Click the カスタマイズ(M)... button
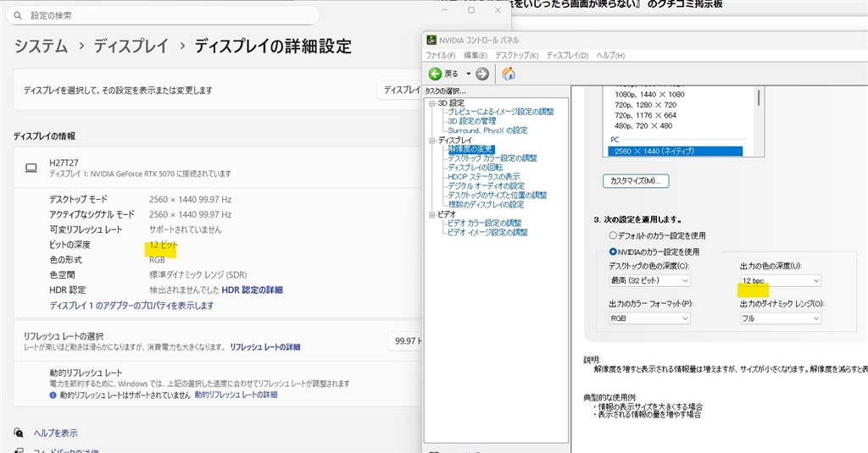The height and width of the screenshot is (453, 868). tap(636, 181)
